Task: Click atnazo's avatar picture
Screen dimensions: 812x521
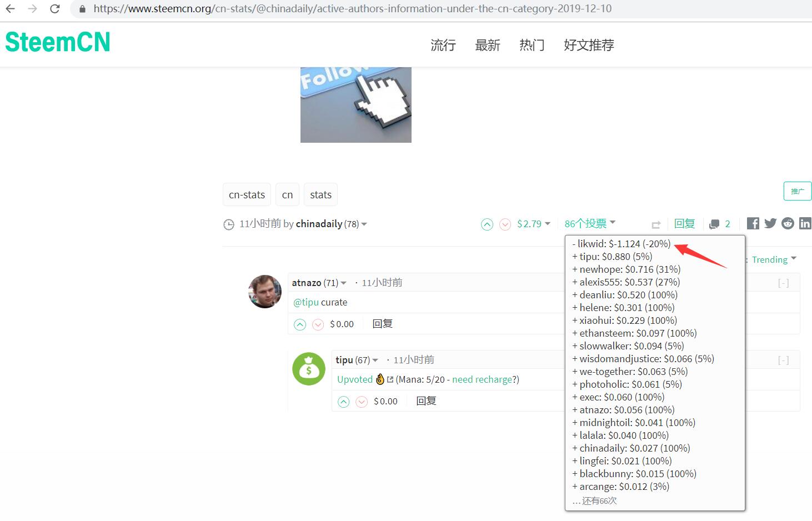Action: coord(265,292)
